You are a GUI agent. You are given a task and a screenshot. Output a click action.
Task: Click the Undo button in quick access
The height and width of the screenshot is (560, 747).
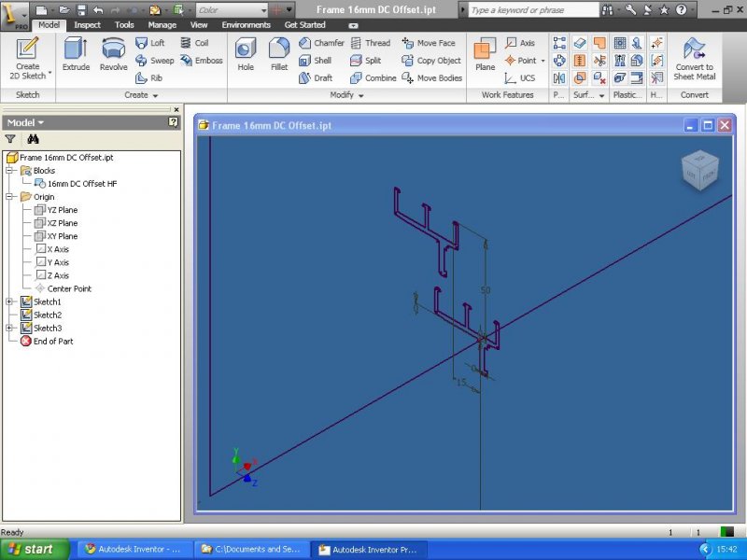pyautogui.click(x=98, y=9)
